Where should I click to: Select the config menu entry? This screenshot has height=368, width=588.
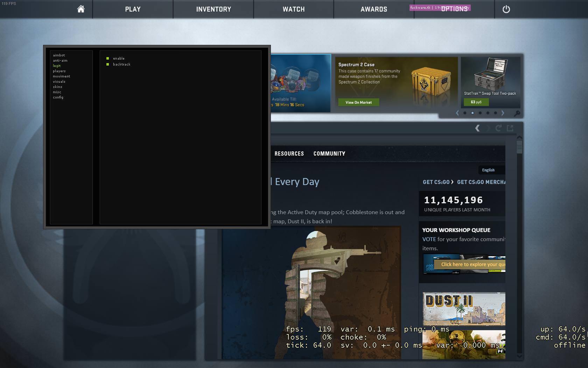58,97
